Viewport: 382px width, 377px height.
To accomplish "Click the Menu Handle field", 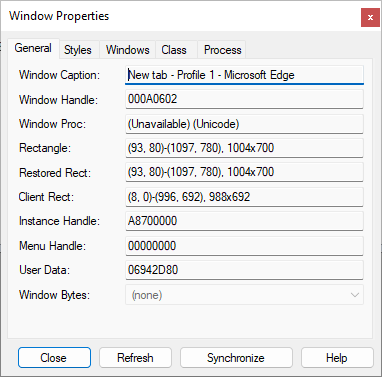I will (244, 246).
